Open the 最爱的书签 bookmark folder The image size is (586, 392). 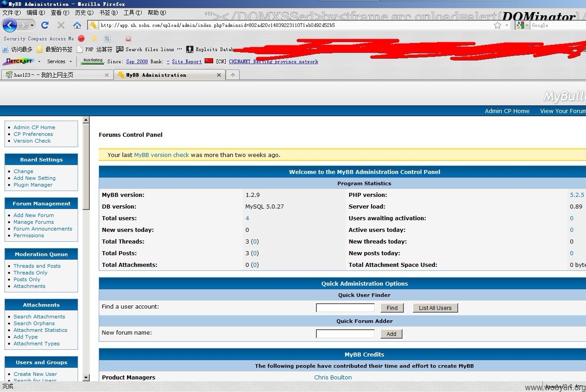pos(54,49)
